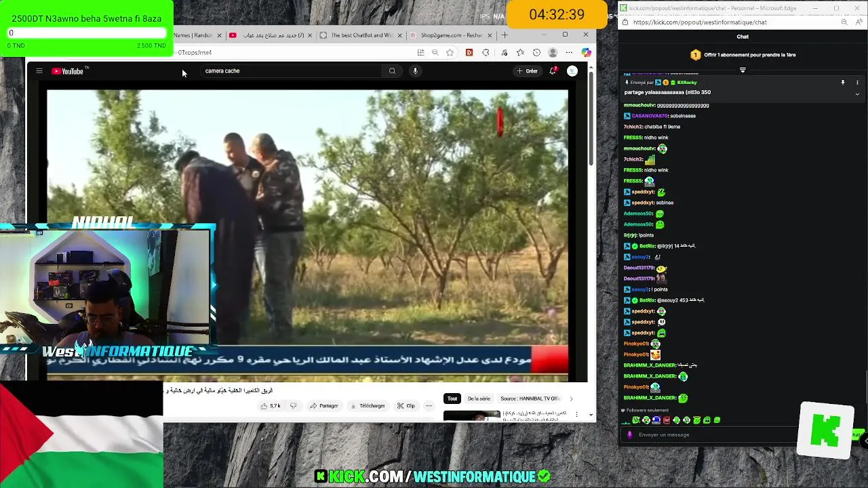Open the suggested video thumbnail
Image resolution: width=868 pixels, height=488 pixels.
pos(472,415)
